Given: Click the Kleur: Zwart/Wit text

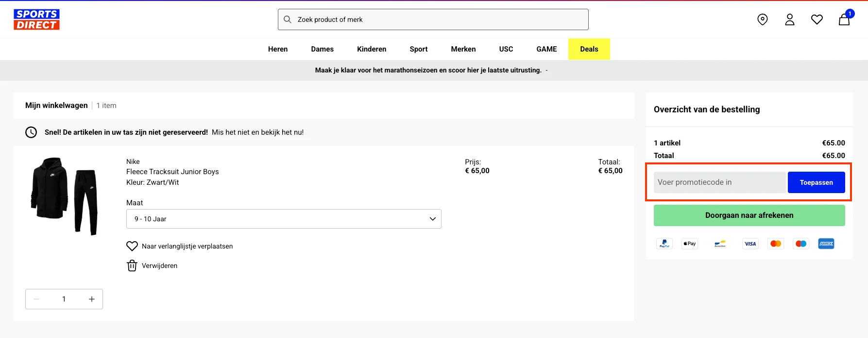Looking at the screenshot, I should coord(153,182).
